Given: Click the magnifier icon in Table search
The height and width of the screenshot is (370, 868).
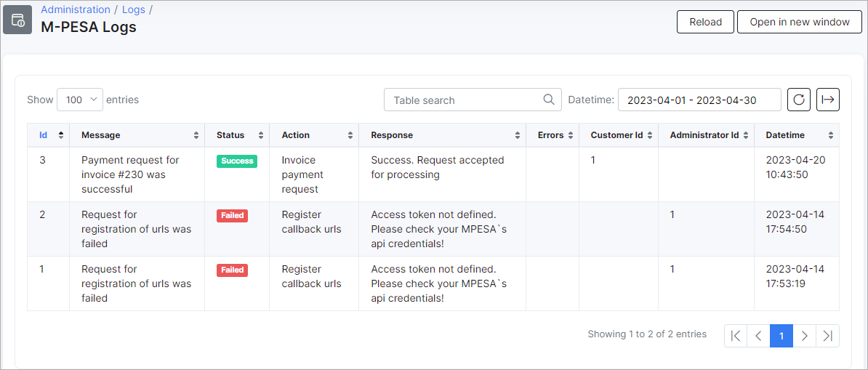Looking at the screenshot, I should pos(549,100).
